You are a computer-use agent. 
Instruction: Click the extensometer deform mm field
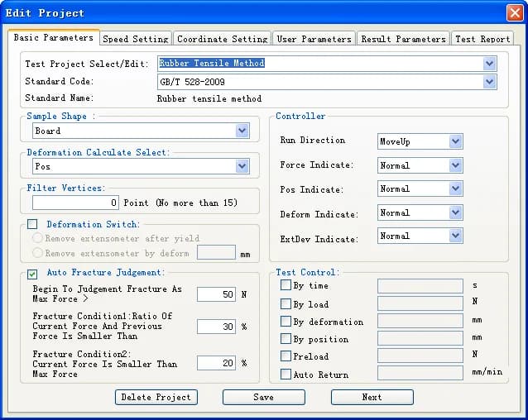[216, 252]
